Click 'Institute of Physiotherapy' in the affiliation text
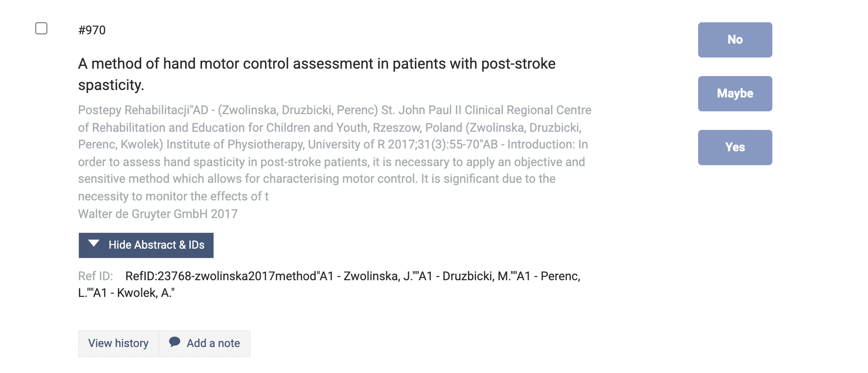The image size is (868, 373). 235,145
